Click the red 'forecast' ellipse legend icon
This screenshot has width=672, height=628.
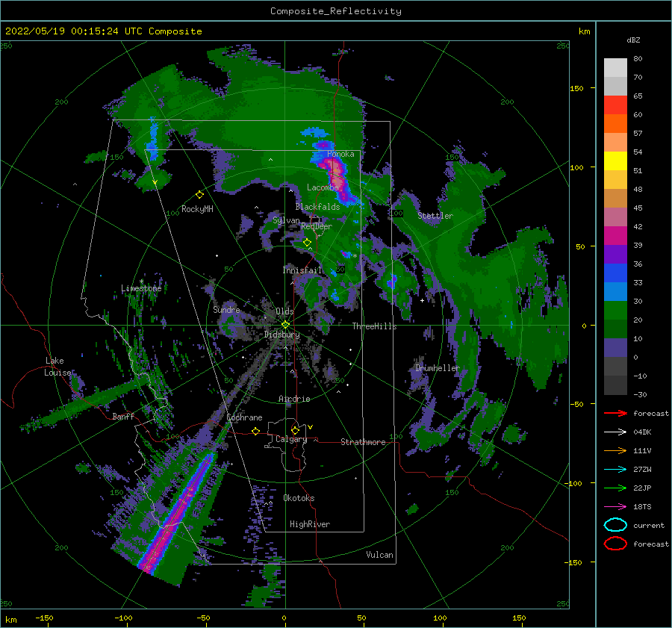point(615,544)
